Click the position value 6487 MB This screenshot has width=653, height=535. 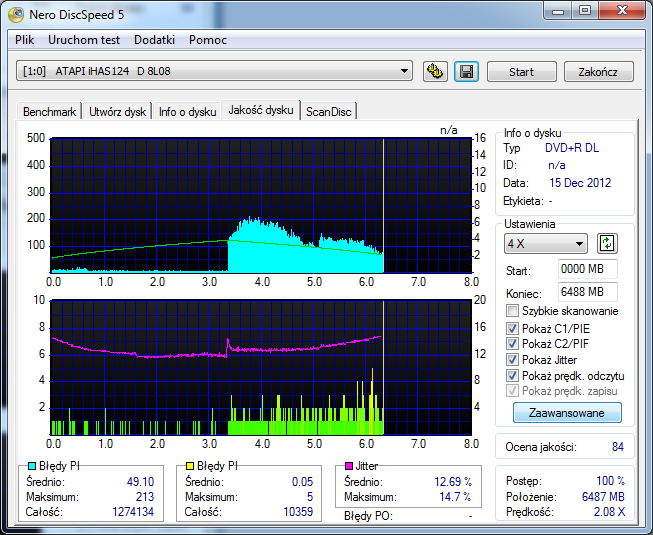coord(603,497)
